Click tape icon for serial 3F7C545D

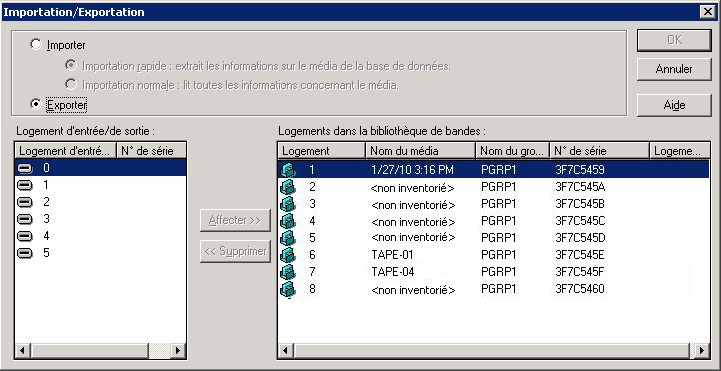click(x=288, y=238)
